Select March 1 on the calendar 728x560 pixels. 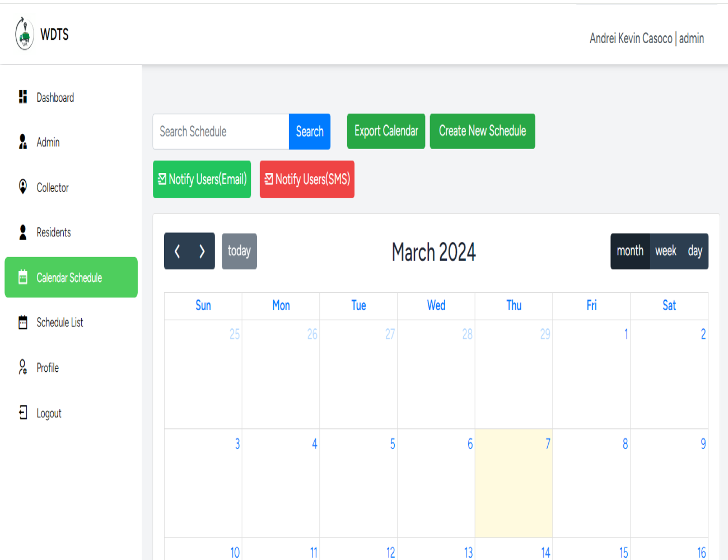[x=591, y=375]
